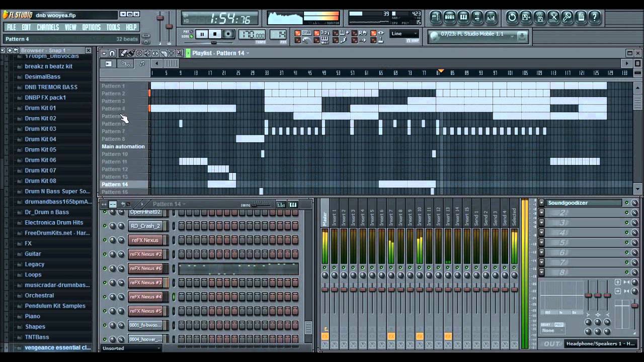Click the Stop transport button
Screen dimensions: 644x362
[215, 34]
